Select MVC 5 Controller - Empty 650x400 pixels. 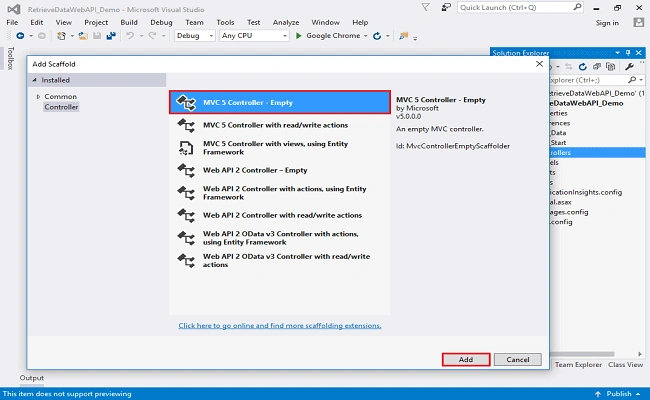tap(280, 102)
